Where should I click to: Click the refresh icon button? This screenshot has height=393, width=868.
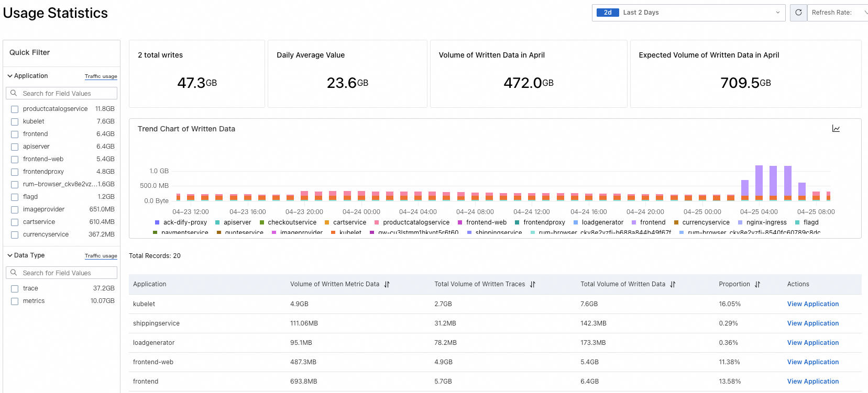[798, 13]
